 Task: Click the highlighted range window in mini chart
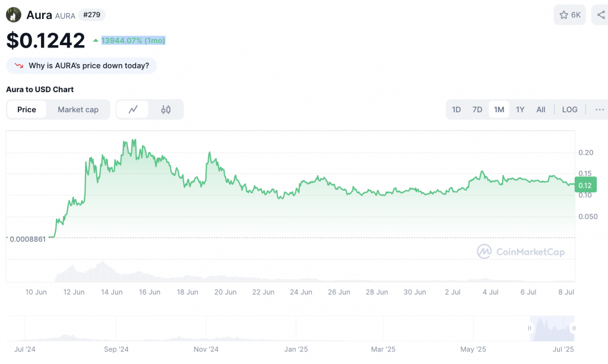(552, 328)
